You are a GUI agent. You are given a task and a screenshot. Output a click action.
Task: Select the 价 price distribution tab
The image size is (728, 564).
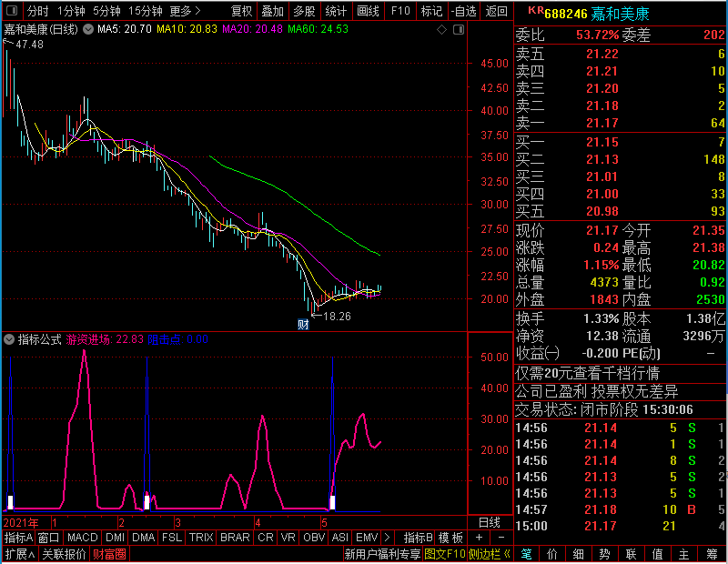[552, 554]
